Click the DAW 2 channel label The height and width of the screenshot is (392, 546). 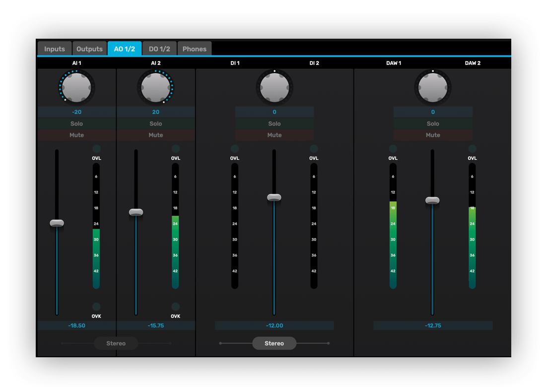473,63
